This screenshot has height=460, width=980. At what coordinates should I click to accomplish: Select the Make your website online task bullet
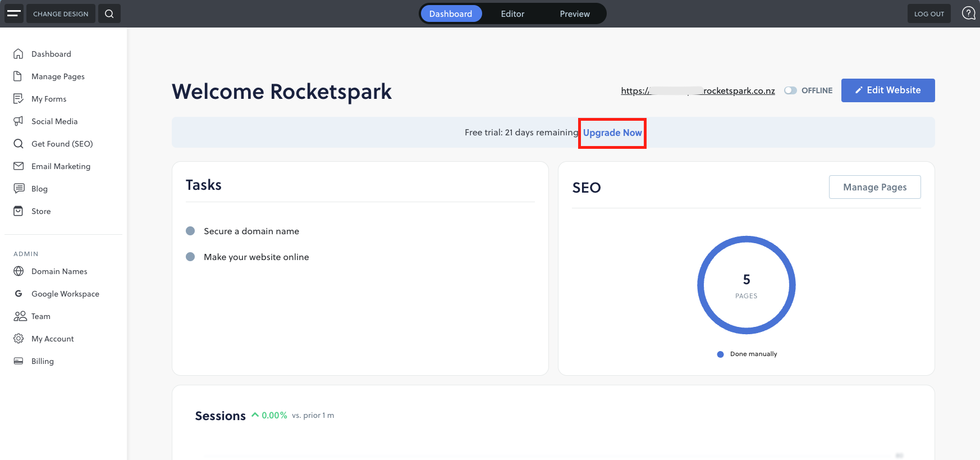pyautogui.click(x=190, y=257)
